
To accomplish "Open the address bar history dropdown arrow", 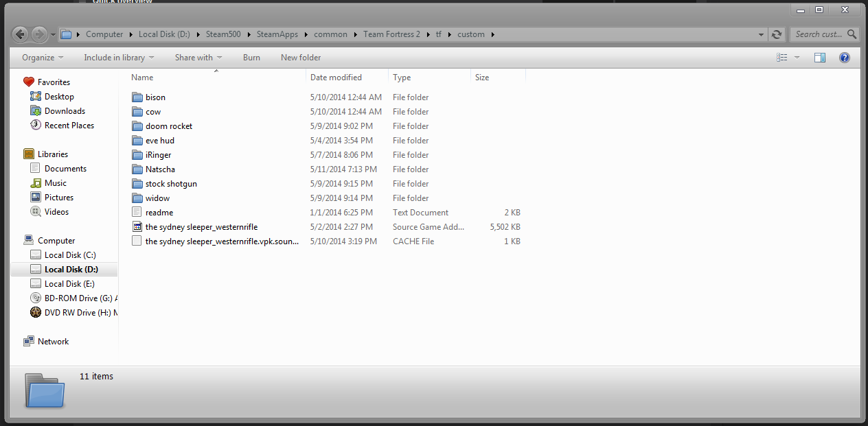I will click(761, 34).
